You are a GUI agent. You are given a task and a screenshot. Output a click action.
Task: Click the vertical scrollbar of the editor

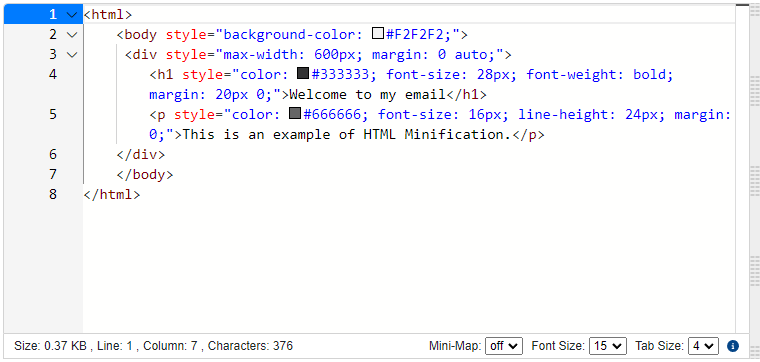pos(743,170)
